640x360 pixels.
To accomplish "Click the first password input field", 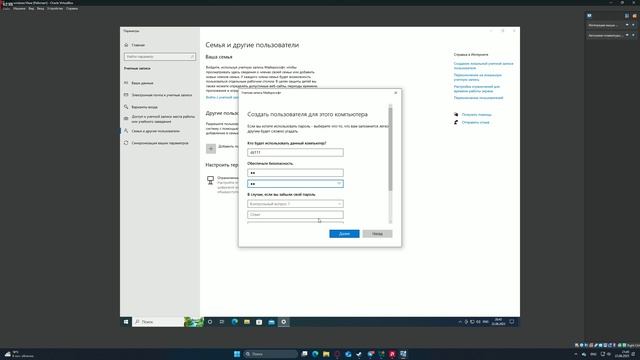I will [x=295, y=173].
